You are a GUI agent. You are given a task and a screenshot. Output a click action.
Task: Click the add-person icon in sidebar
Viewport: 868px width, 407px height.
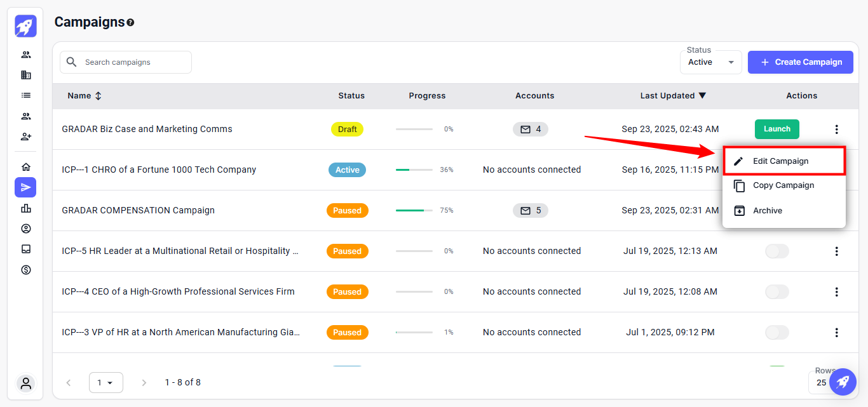[26, 137]
